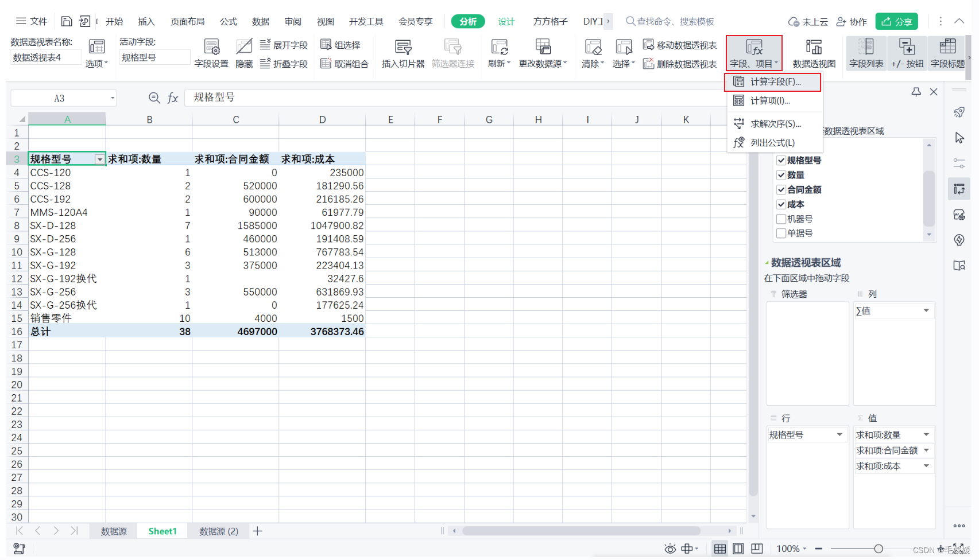Click the 数据透视表名称 input field
Screen dimensions: 979x560
click(45, 57)
